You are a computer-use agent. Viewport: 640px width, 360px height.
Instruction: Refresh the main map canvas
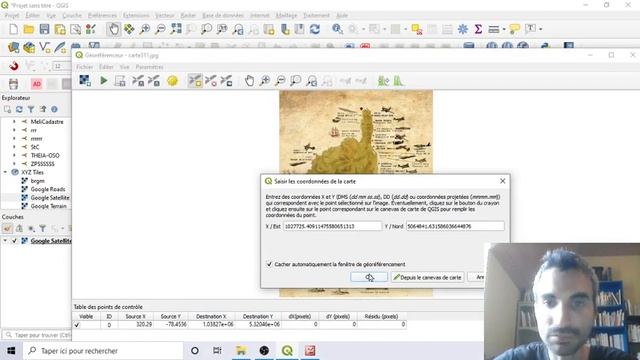[x=315, y=29]
